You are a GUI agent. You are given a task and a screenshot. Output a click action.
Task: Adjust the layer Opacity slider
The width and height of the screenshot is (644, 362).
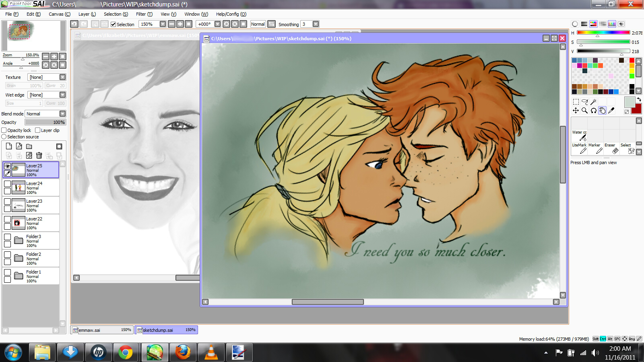[45, 122]
